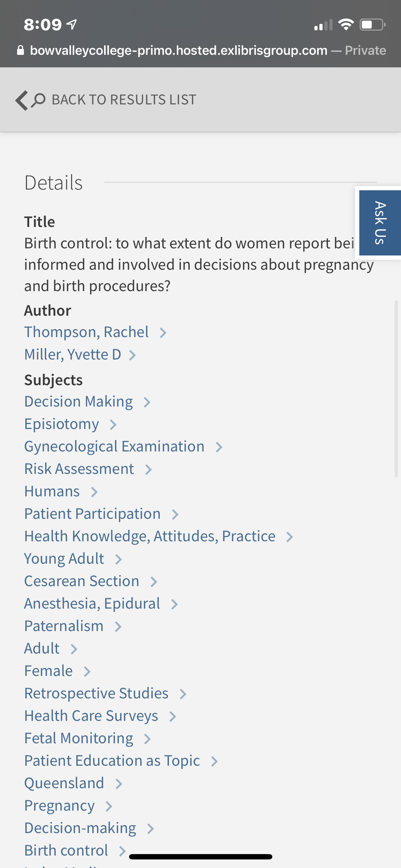Tap chevron next to Thompson, Rachel
401x868 pixels.
163,333
